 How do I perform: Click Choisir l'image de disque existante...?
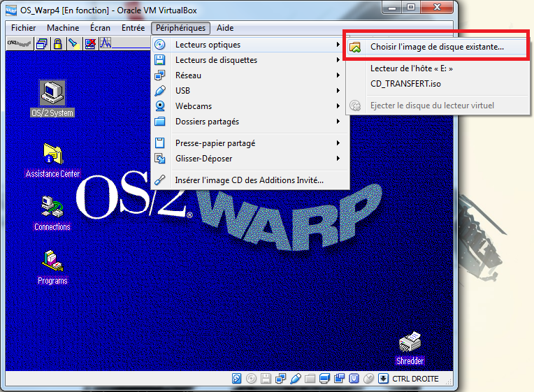point(437,47)
